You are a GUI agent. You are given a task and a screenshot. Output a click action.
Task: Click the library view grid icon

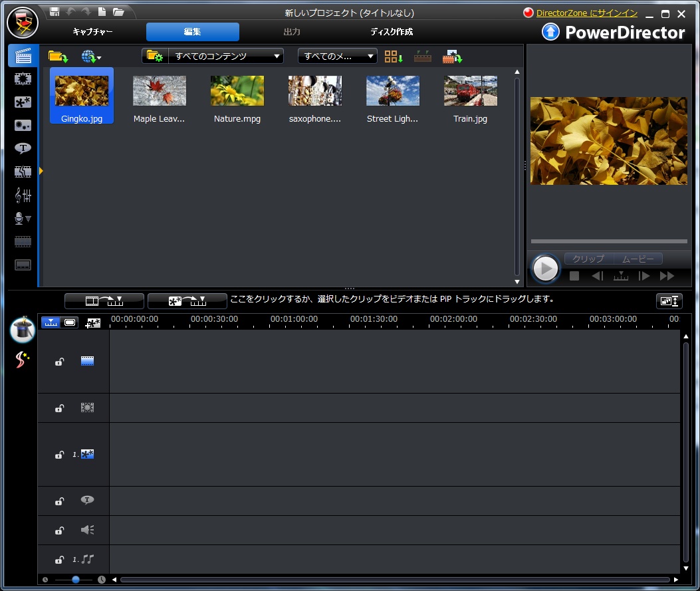pos(394,57)
